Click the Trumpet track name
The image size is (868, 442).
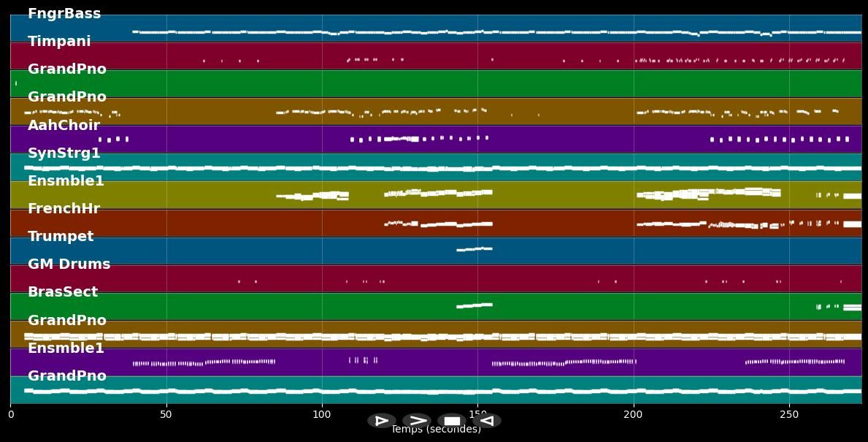coord(61,237)
